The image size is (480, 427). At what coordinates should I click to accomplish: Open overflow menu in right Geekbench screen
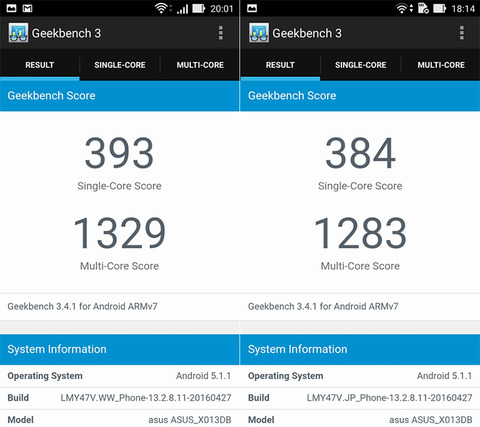point(462,33)
